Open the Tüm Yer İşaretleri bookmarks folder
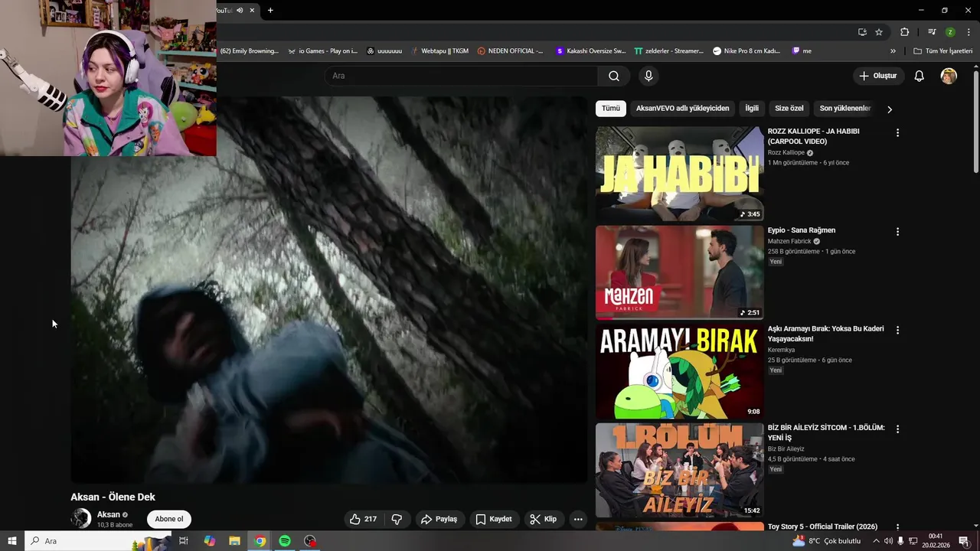980x551 pixels. (x=943, y=51)
